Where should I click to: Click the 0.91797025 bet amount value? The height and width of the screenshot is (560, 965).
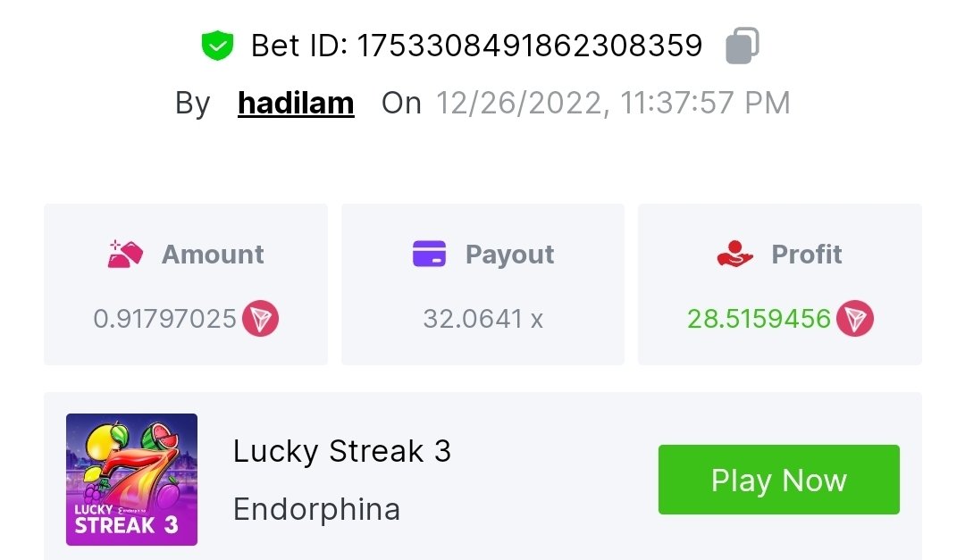coord(165,319)
